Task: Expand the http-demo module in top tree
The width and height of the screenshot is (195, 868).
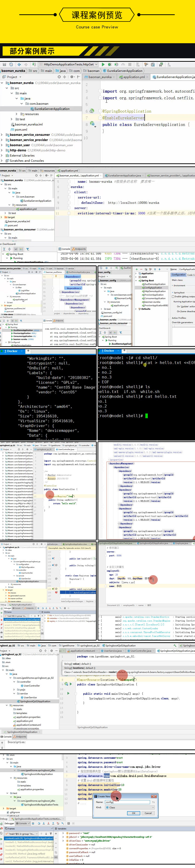Action: point(2,150)
